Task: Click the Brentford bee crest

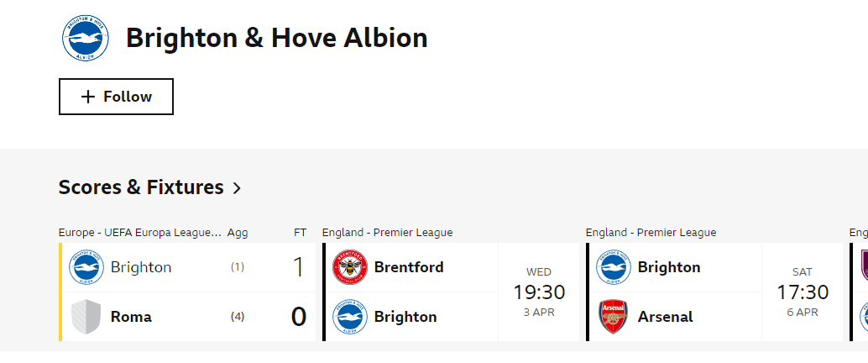Action: coord(350,267)
